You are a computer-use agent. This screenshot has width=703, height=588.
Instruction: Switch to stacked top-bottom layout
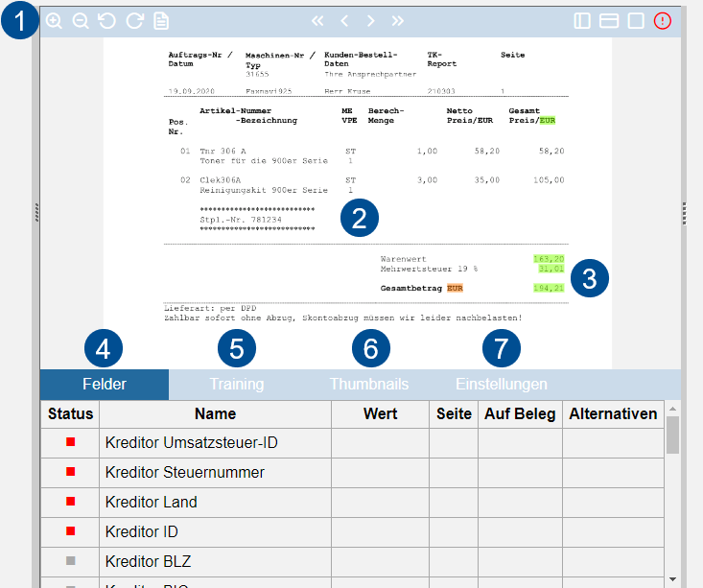[608, 21]
